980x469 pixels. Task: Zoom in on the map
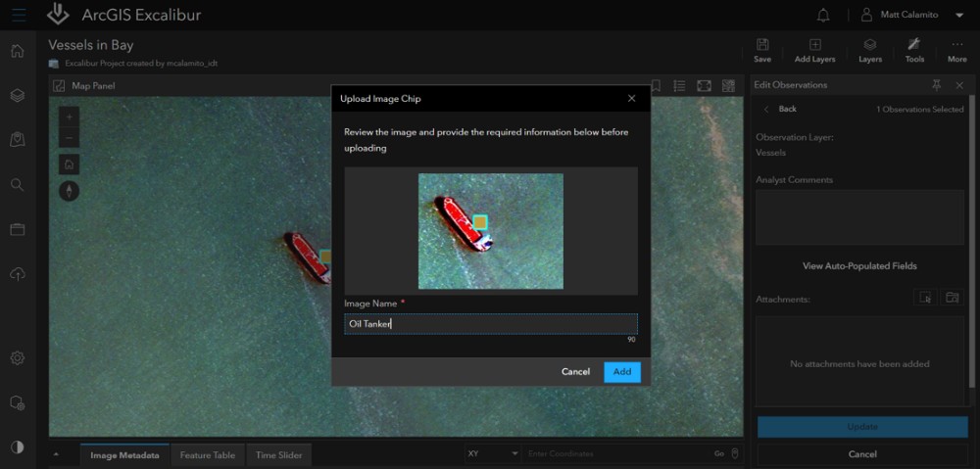coord(69,117)
